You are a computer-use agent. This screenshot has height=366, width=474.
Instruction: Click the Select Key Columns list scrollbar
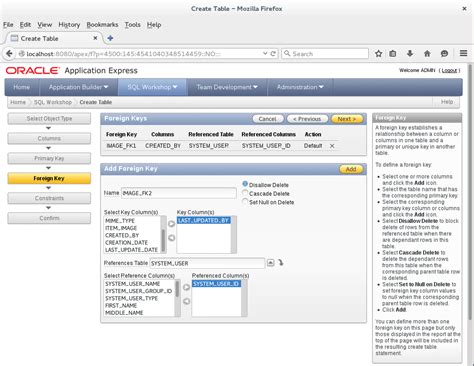163,234
